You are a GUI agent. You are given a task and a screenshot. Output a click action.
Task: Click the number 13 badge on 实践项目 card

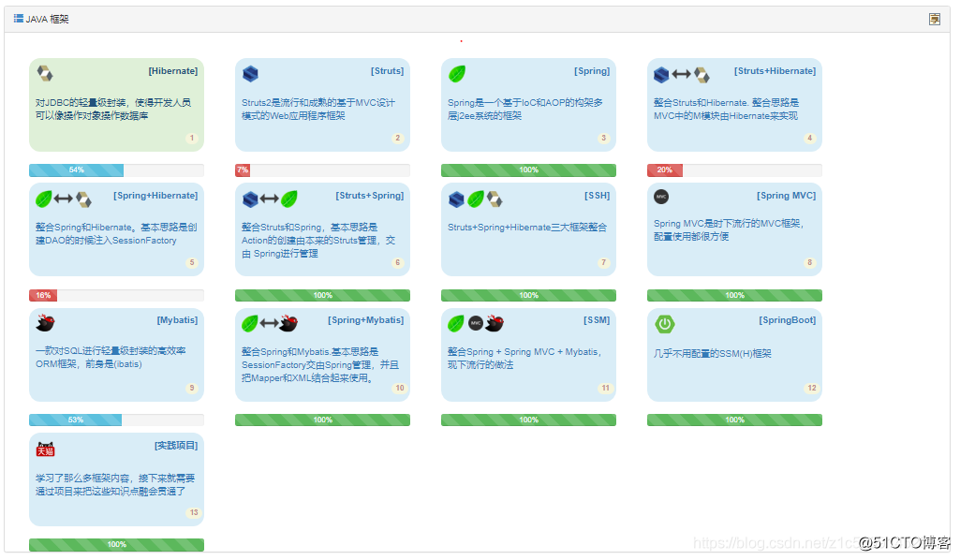pyautogui.click(x=194, y=513)
